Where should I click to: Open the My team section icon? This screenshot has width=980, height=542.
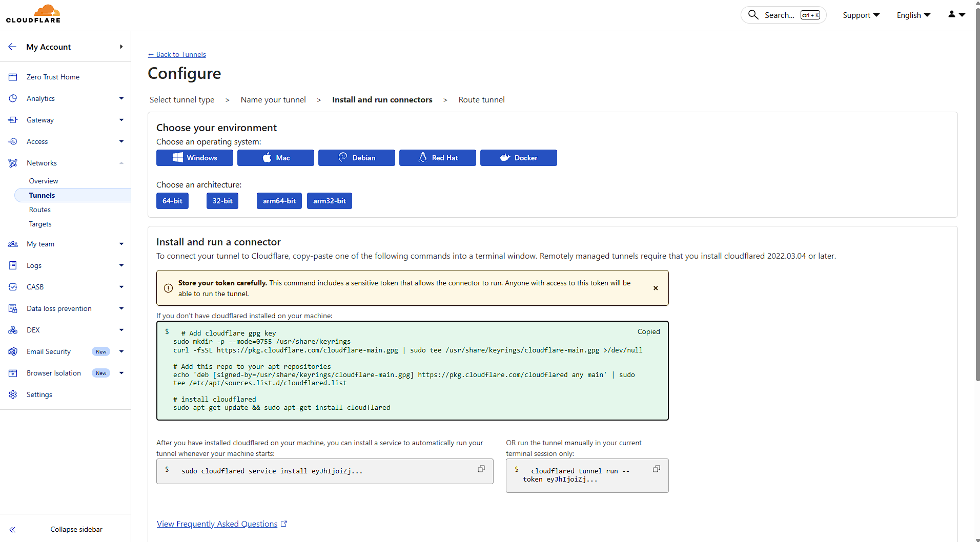click(13, 244)
